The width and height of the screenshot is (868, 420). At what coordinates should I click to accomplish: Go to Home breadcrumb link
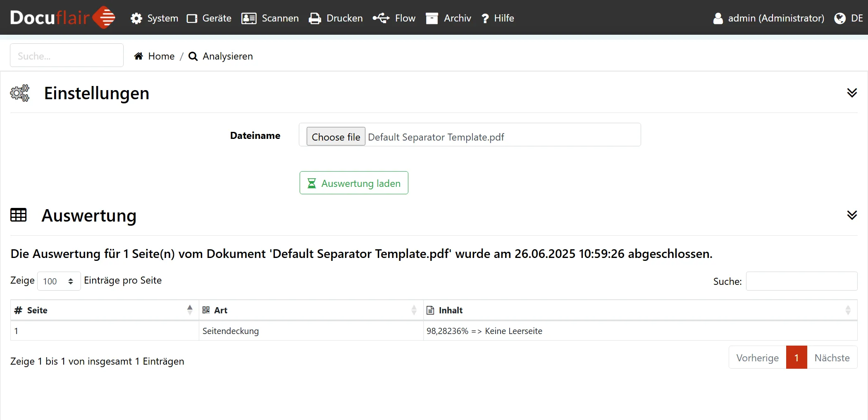click(x=161, y=56)
